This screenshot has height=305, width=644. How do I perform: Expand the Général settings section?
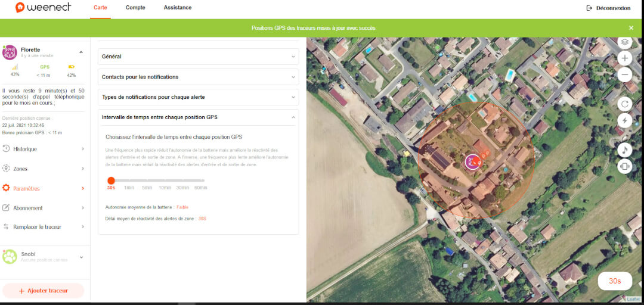click(198, 57)
